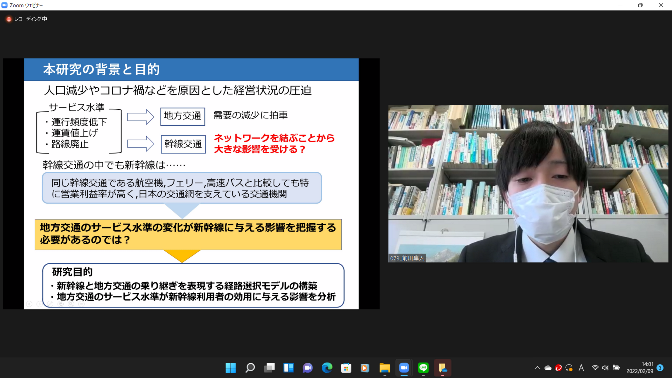Open the Widgets panel icon
Viewport: 672px width, 378px height.
coord(289,368)
